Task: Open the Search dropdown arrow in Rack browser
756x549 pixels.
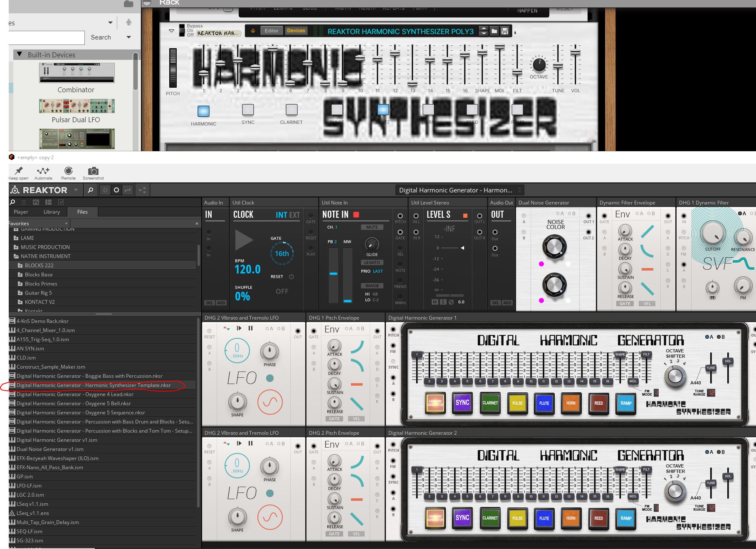Action: [128, 37]
